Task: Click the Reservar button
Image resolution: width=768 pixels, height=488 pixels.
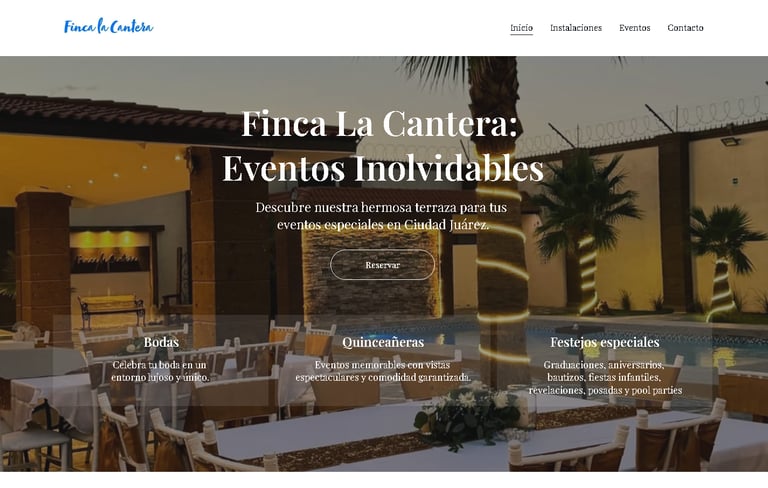Action: click(x=383, y=265)
